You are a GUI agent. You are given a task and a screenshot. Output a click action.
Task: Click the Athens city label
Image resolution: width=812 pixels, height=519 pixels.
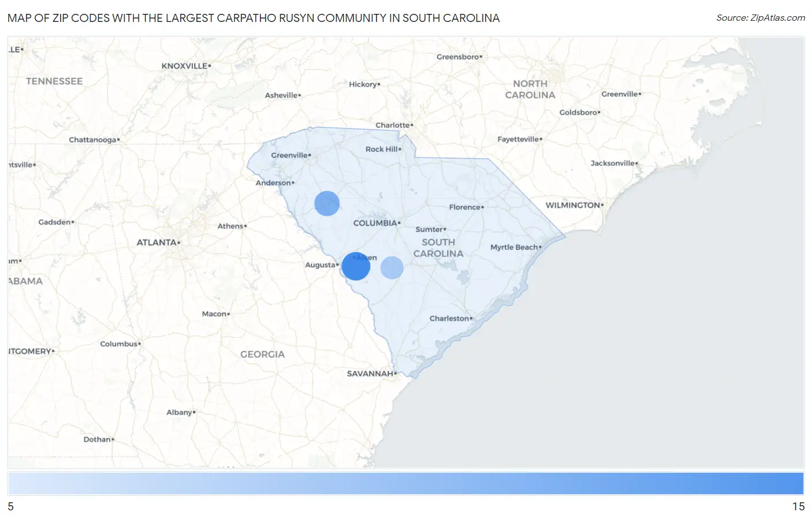[230, 226]
